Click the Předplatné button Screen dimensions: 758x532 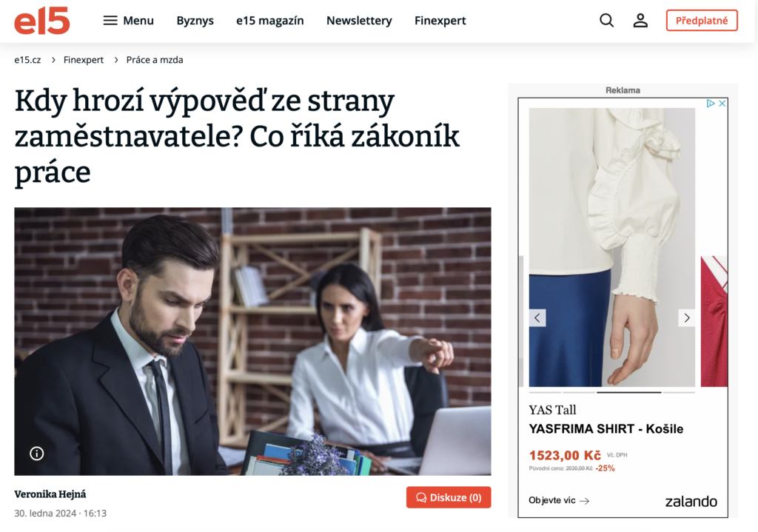coord(702,20)
